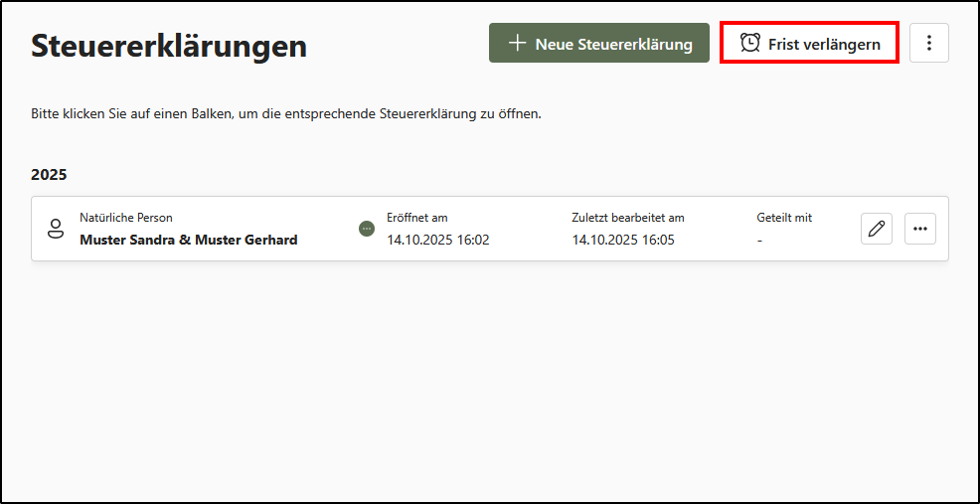Click the alarm clock icon in Frist verlängern
Viewport: 980px width, 504px height.
750,44
